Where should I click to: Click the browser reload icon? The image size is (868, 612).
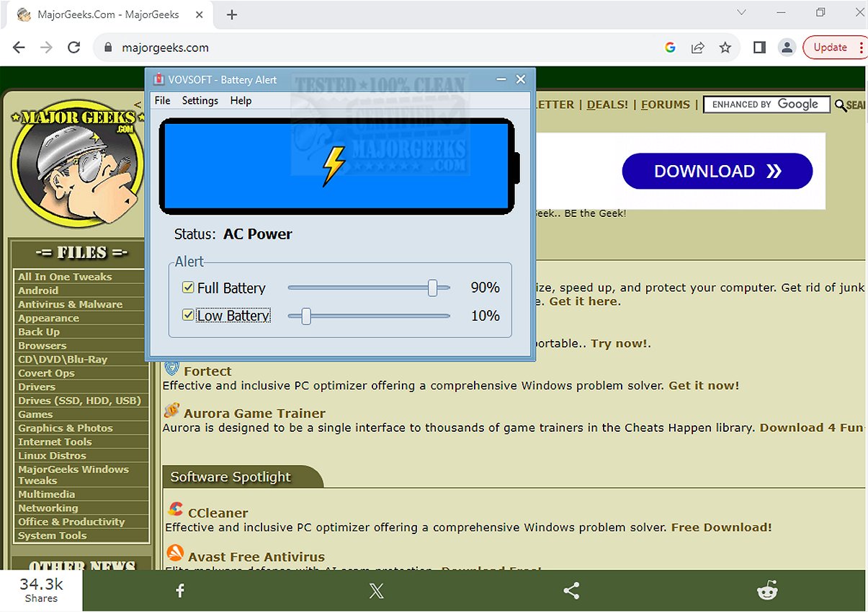pyautogui.click(x=73, y=47)
